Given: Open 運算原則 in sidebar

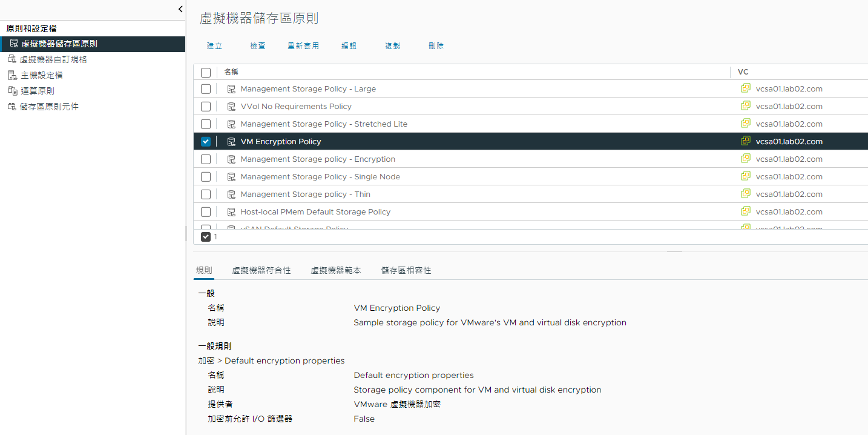Looking at the screenshot, I should coord(38,91).
